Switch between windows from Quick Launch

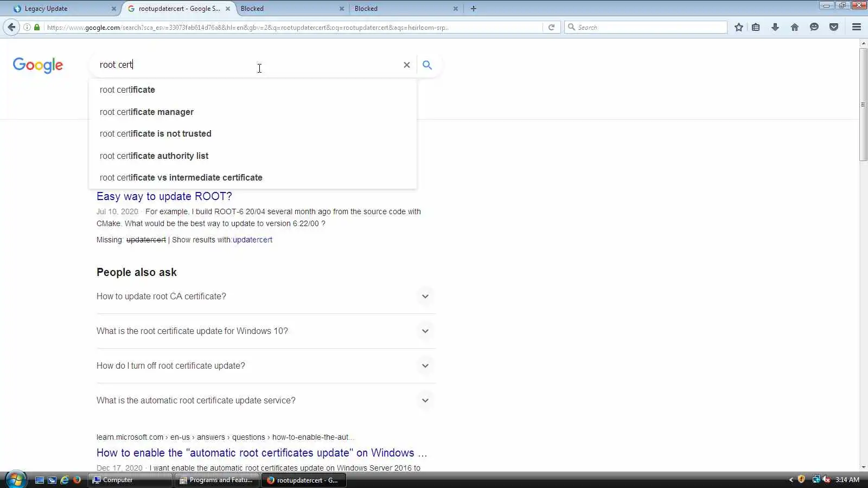coord(52,480)
